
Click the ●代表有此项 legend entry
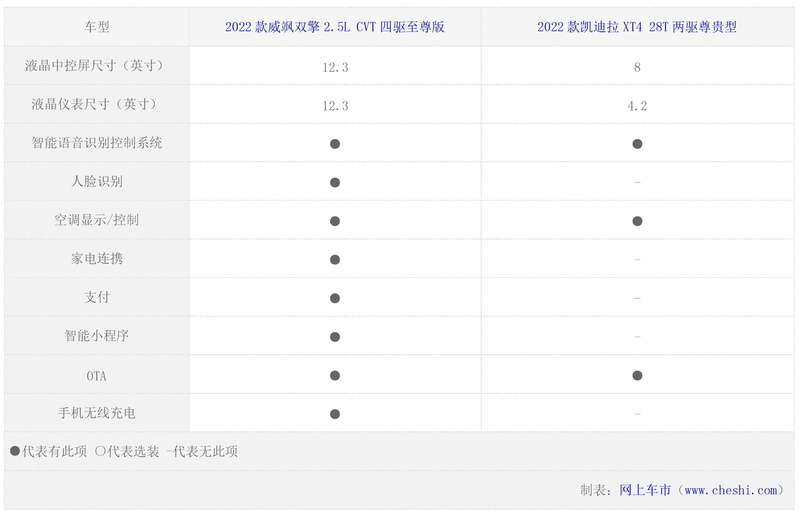click(x=48, y=451)
